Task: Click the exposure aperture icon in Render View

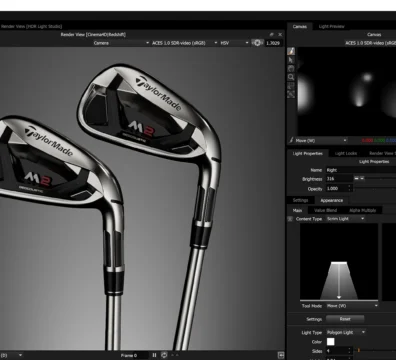Action: click(x=257, y=43)
